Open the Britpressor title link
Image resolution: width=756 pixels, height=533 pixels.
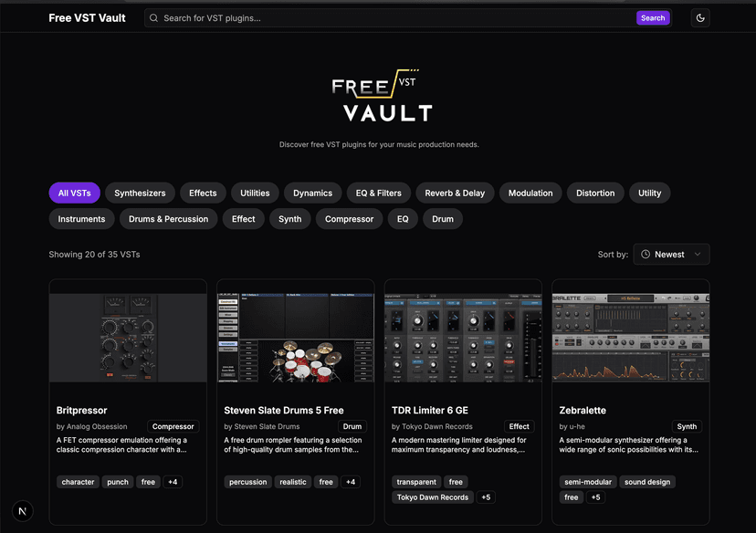81,410
